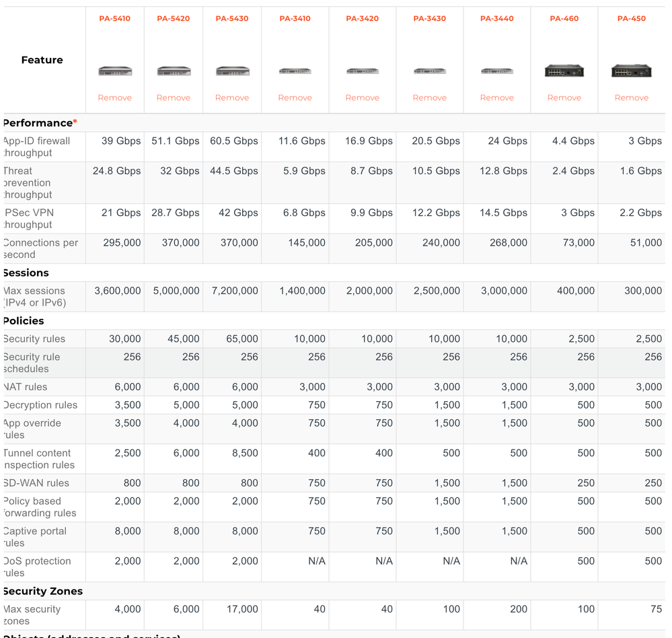Click the PA-3420 firewall device image
Viewport: 672px width, 638px height.
pyautogui.click(x=363, y=71)
